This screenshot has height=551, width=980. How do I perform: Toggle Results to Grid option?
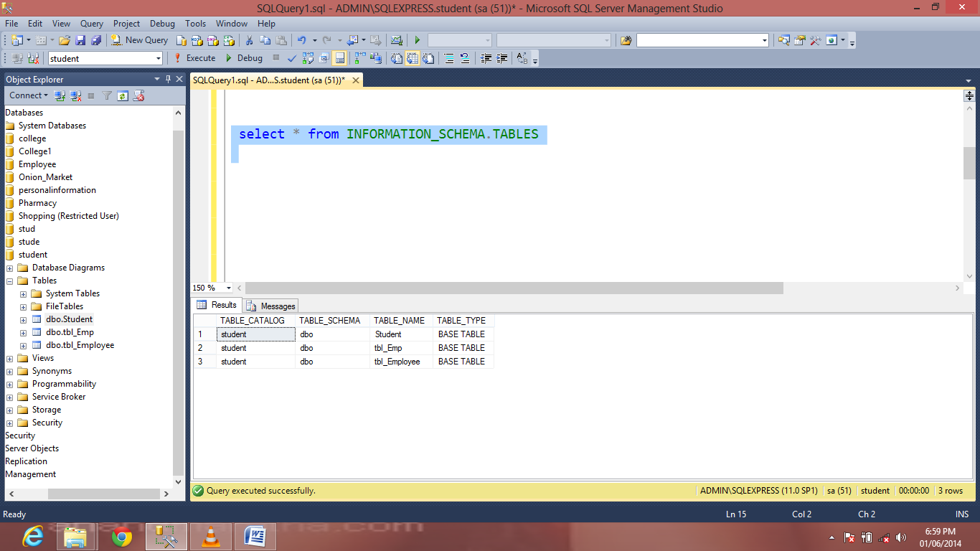[413, 58]
